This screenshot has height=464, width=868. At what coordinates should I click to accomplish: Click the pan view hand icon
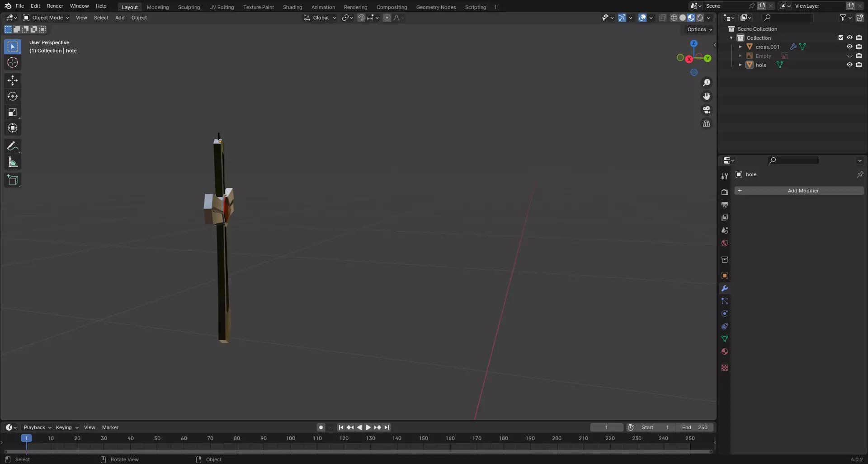(x=707, y=96)
